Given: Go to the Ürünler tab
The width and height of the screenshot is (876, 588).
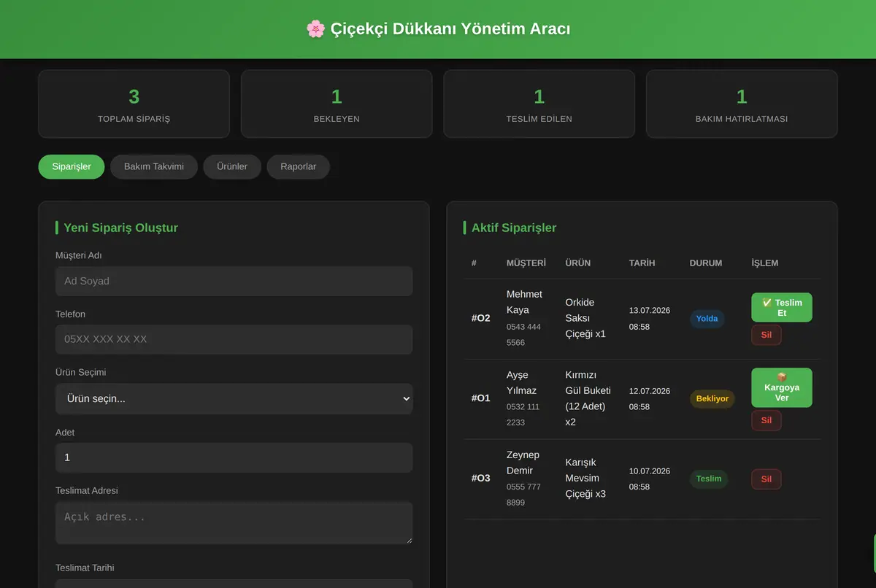Looking at the screenshot, I should (232, 166).
